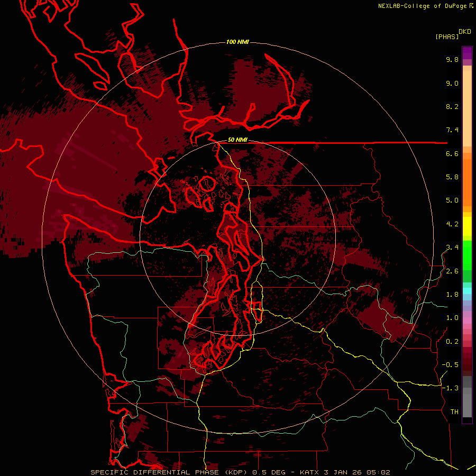
Task: Click the gray bottom segment of the color scale
Action: 467,405
